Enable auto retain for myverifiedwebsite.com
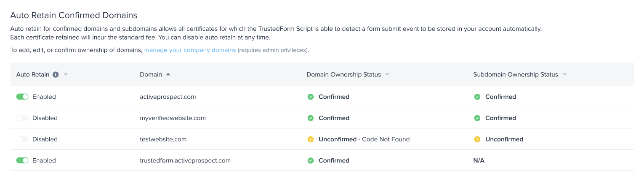644x184 pixels. pos(22,118)
